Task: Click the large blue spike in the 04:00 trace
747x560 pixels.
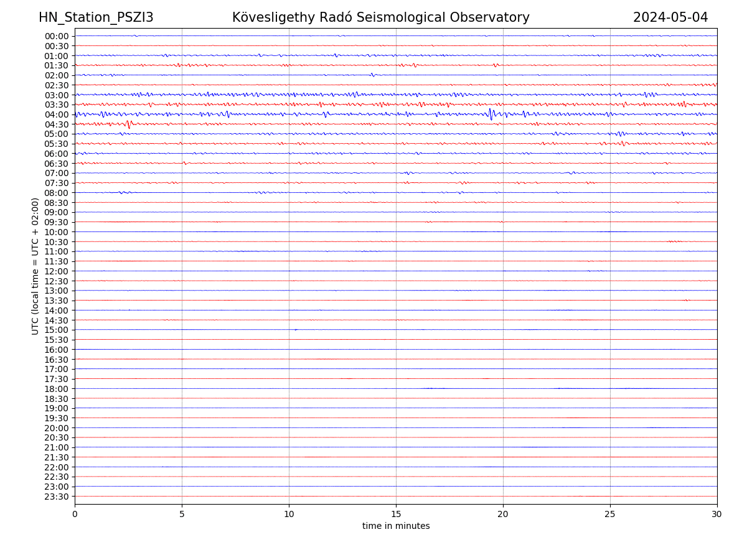Action: [x=491, y=114]
